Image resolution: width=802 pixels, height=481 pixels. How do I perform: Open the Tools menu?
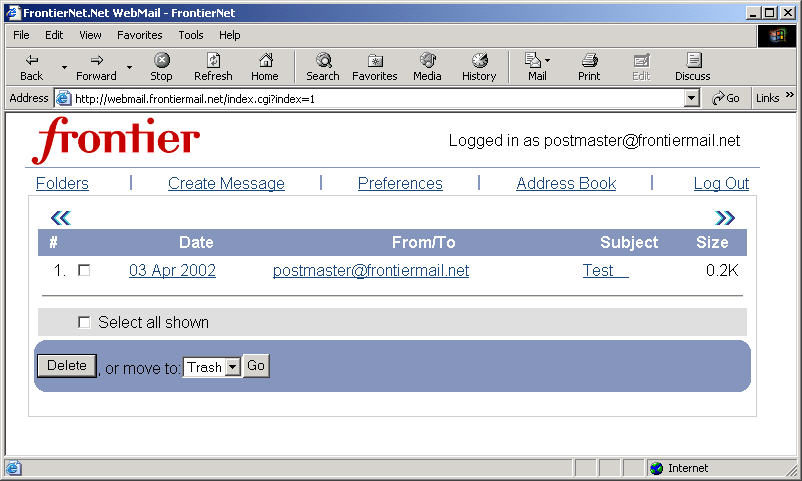pyautogui.click(x=191, y=35)
